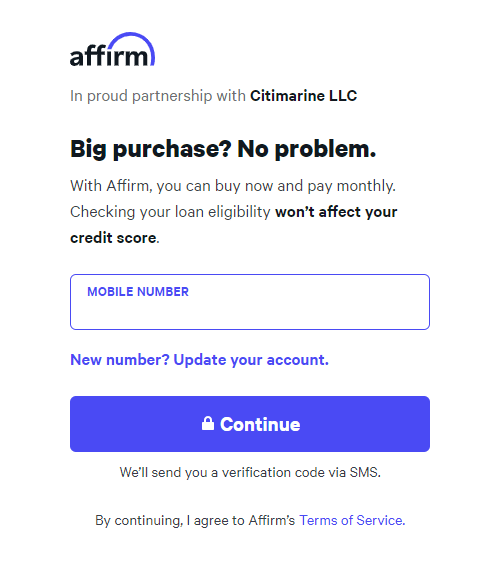Viewport: 503px width, 570px height.
Task: Focus the Mobile Number input field
Action: click(x=250, y=302)
